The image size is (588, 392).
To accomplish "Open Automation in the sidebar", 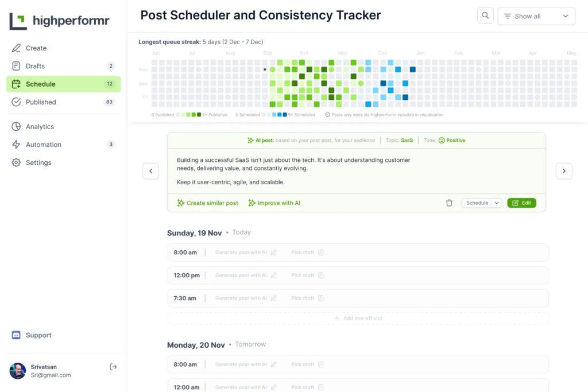I will pyautogui.click(x=43, y=145).
